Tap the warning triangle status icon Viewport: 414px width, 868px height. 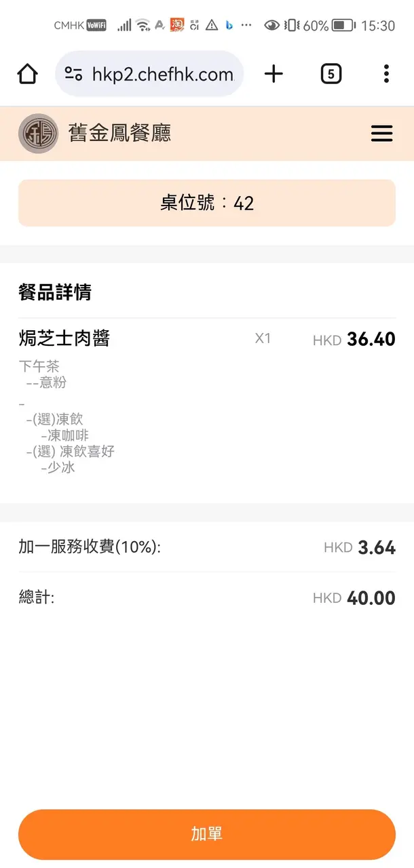click(x=212, y=25)
